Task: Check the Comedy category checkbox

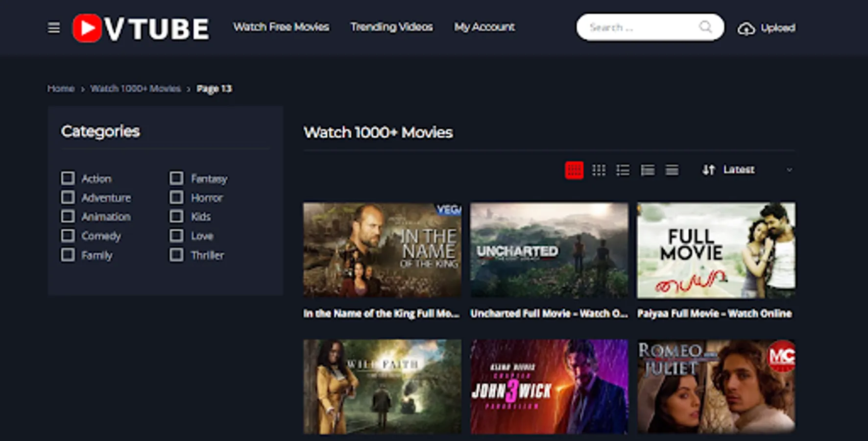Action: [68, 236]
